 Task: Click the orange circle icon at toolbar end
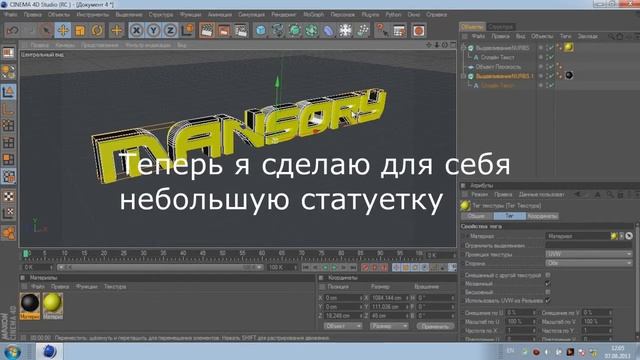(x=418, y=30)
